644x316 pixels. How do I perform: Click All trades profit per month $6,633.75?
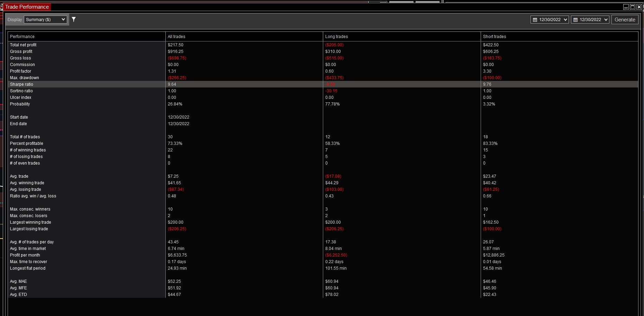[177, 255]
